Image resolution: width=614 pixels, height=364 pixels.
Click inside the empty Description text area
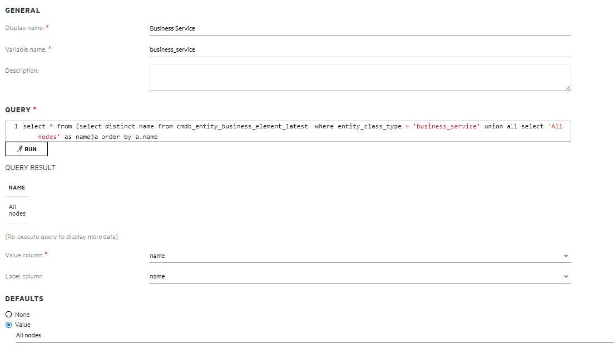click(359, 77)
